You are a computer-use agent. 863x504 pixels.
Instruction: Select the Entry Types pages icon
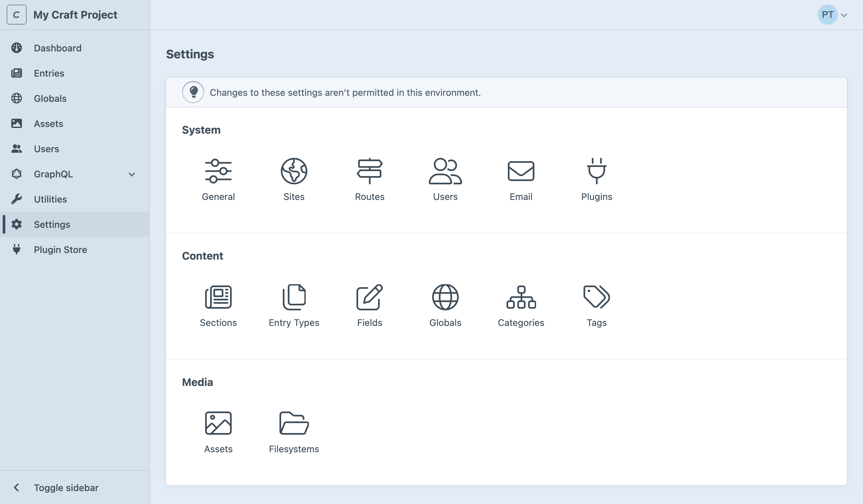pyautogui.click(x=294, y=297)
